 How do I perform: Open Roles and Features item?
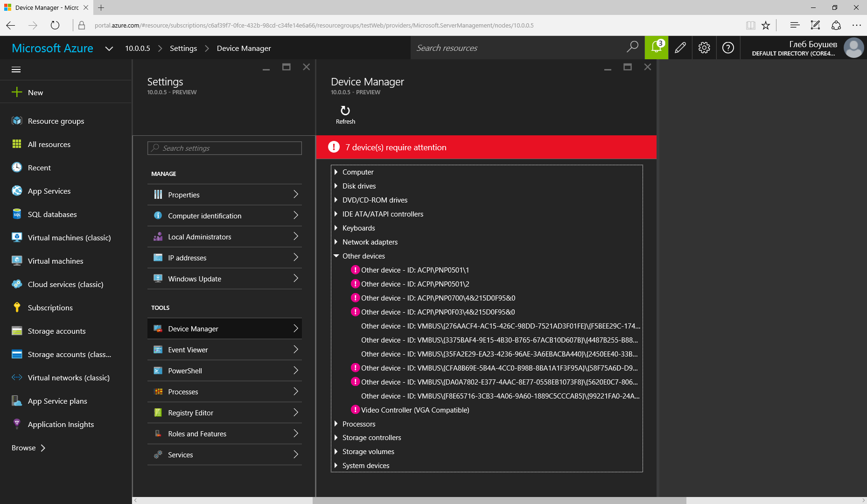click(x=224, y=434)
